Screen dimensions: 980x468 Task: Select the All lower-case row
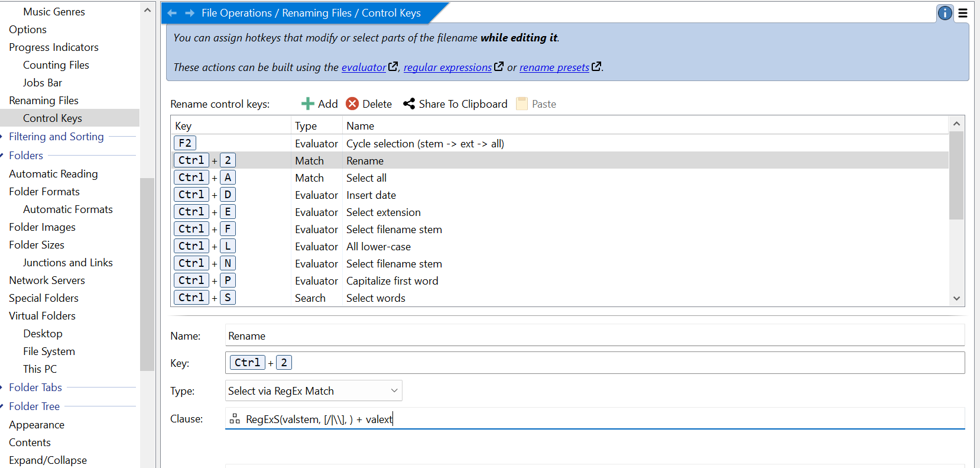(560, 247)
